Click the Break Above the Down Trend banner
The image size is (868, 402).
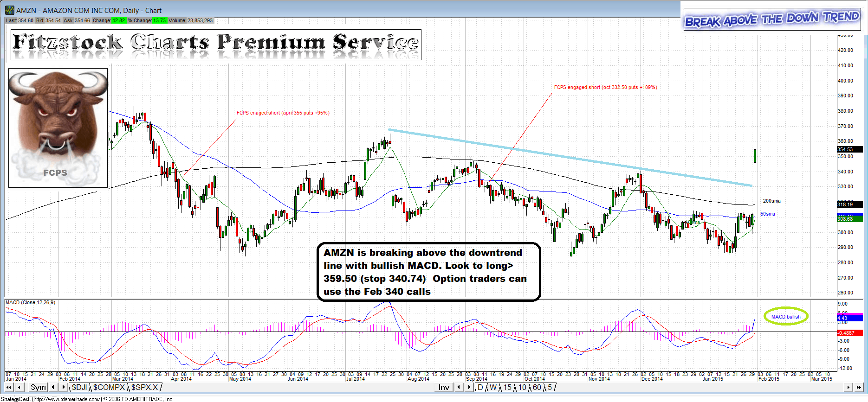[772, 19]
